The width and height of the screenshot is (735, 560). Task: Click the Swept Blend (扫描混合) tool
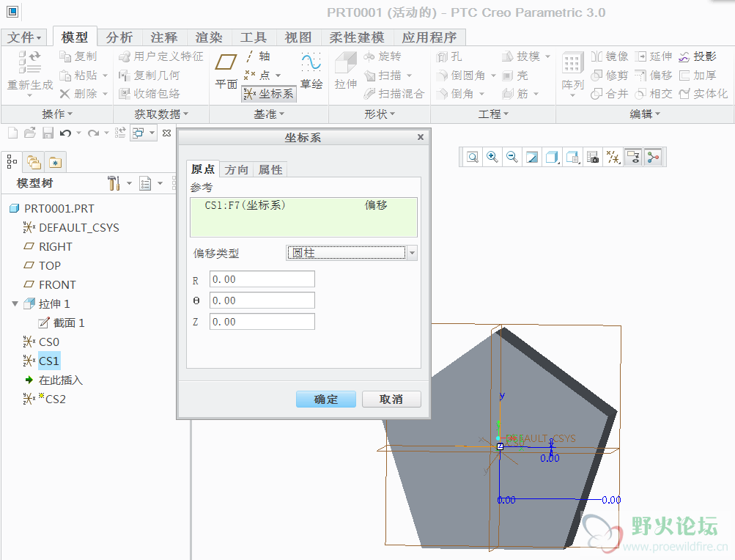tap(394, 94)
